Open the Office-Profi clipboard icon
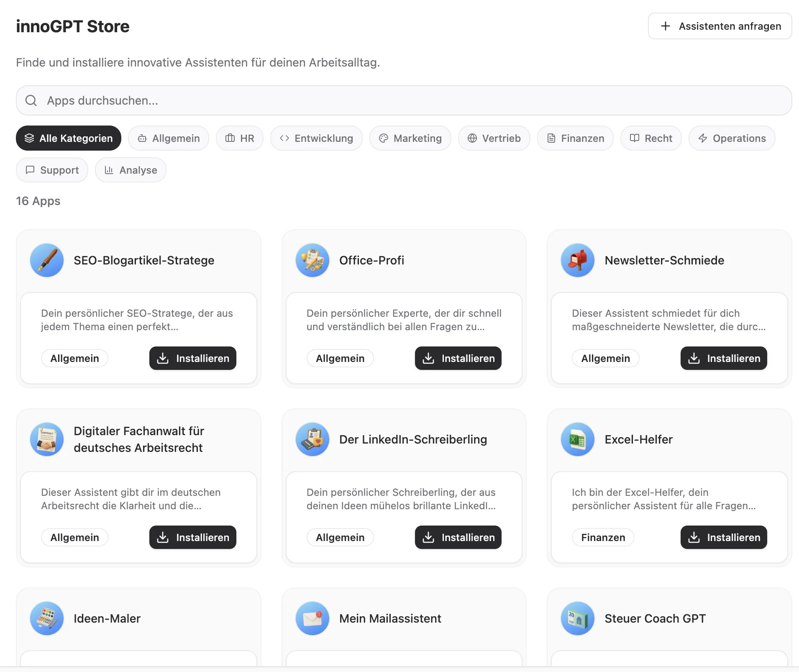799x672 pixels. coord(312,260)
